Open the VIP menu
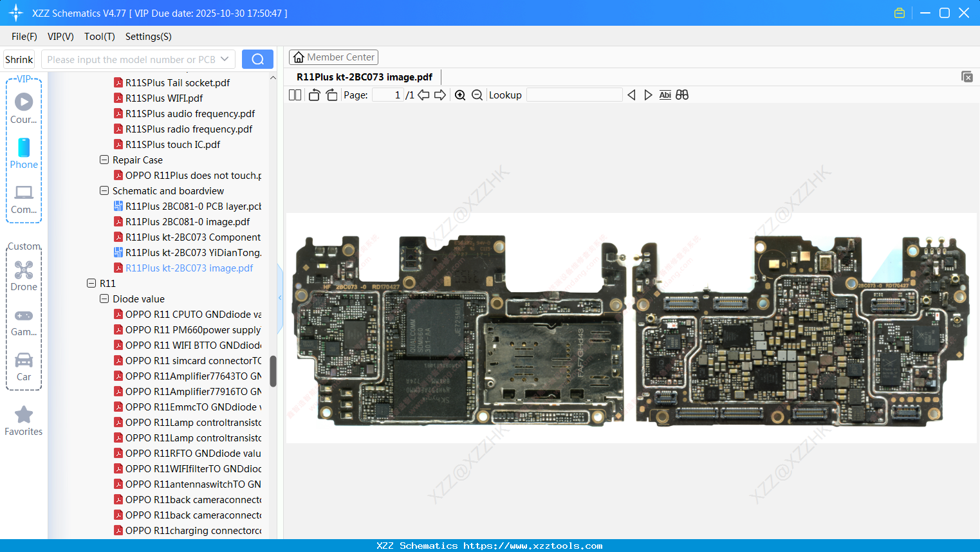The image size is (980, 552). [x=60, y=37]
